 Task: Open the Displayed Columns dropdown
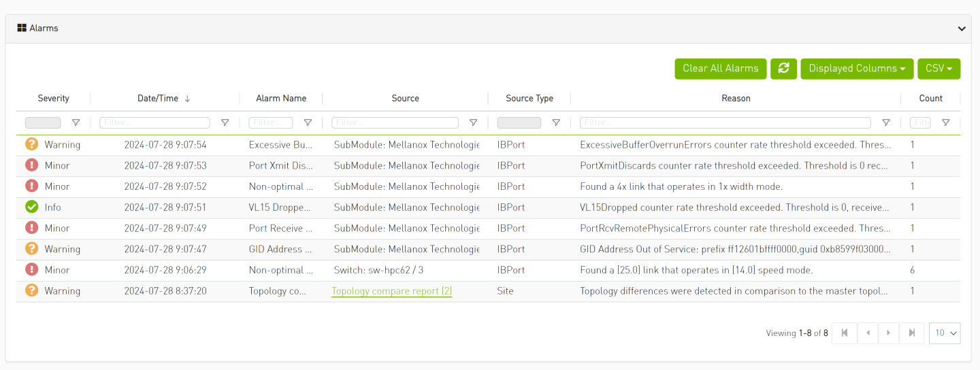[856, 69]
